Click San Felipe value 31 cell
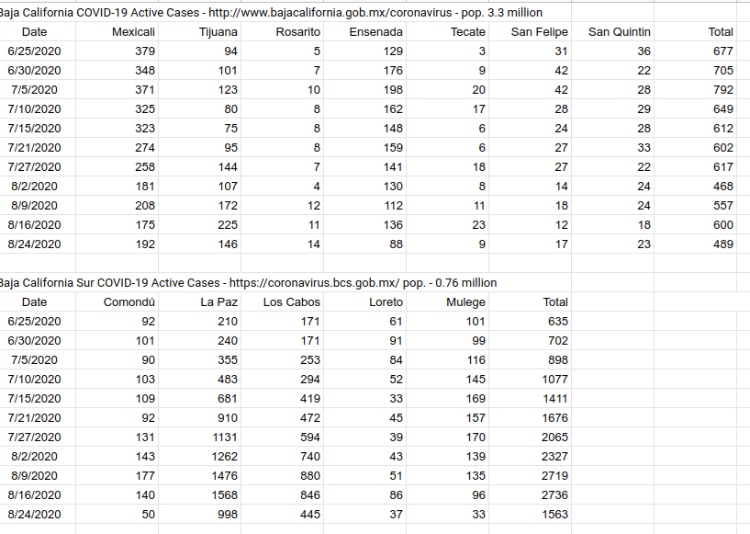Image resolution: width=750 pixels, height=534 pixels. tap(530, 51)
